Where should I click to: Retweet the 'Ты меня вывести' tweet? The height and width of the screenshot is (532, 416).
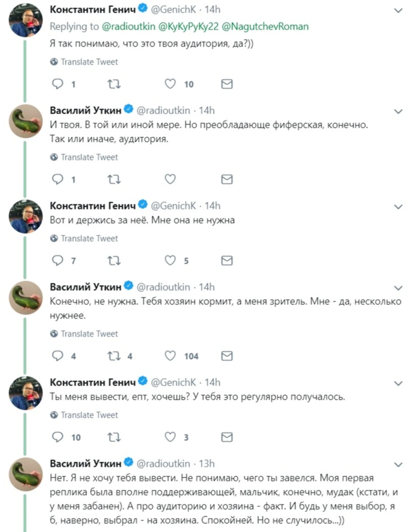point(114,437)
